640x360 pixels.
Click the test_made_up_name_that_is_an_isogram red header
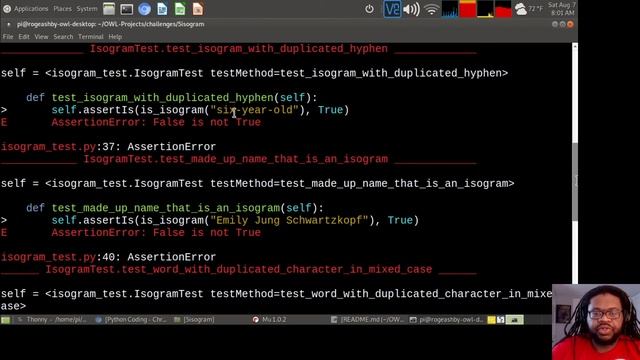(x=236, y=159)
